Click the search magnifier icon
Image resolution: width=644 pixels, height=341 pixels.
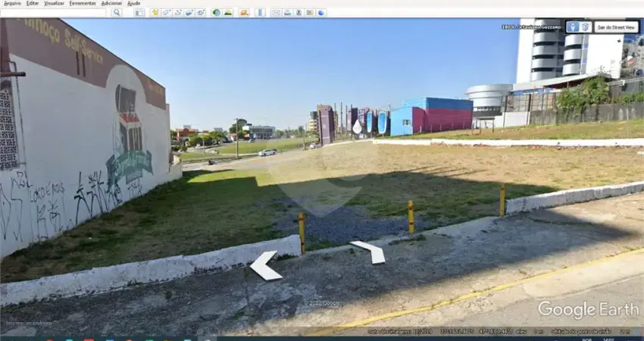pos(117,12)
